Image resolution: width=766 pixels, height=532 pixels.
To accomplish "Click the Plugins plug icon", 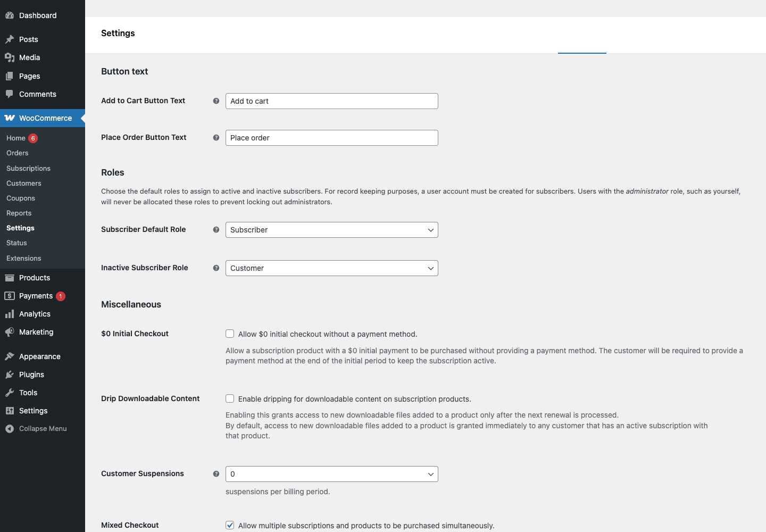I will click(10, 375).
